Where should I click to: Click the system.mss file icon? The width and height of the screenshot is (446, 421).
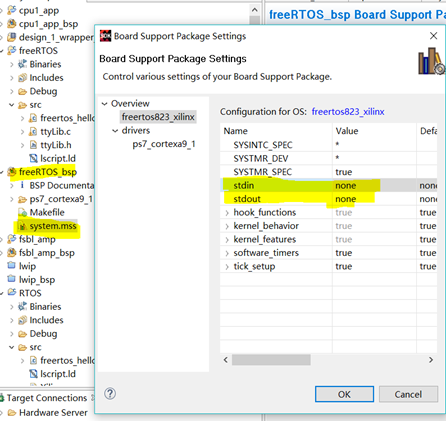22,226
